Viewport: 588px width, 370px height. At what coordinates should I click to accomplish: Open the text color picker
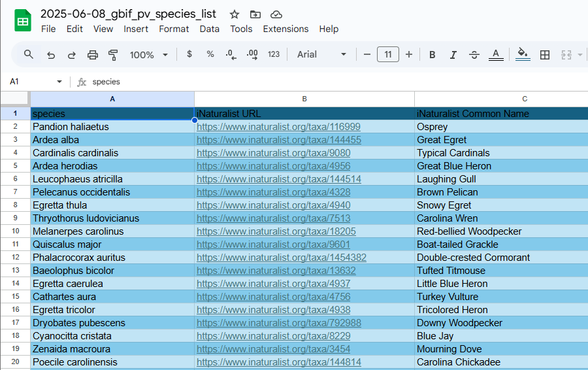pyautogui.click(x=496, y=55)
